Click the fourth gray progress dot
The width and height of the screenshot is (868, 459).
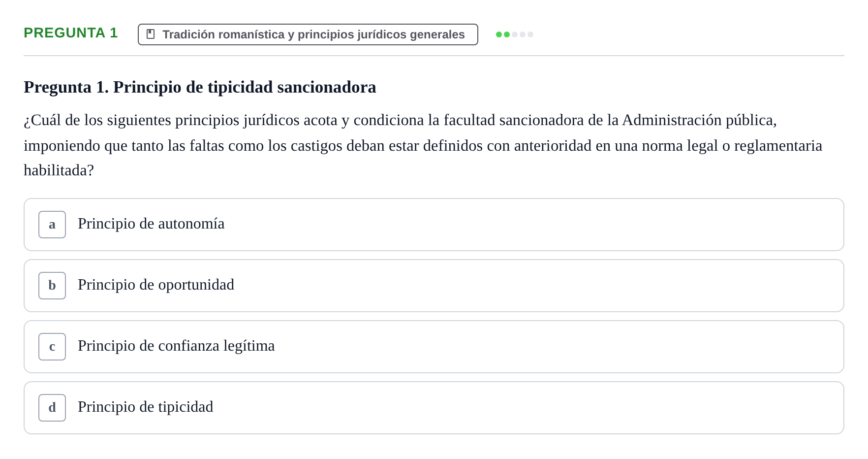(x=523, y=34)
